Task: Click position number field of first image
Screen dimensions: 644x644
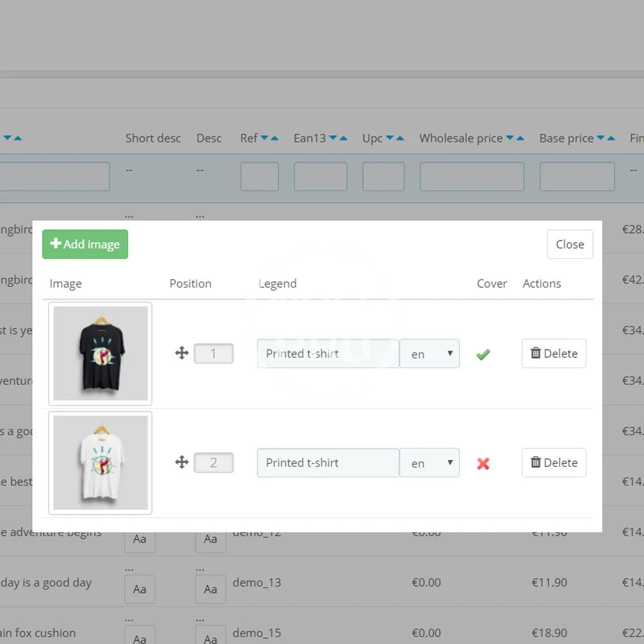Action: 214,354
